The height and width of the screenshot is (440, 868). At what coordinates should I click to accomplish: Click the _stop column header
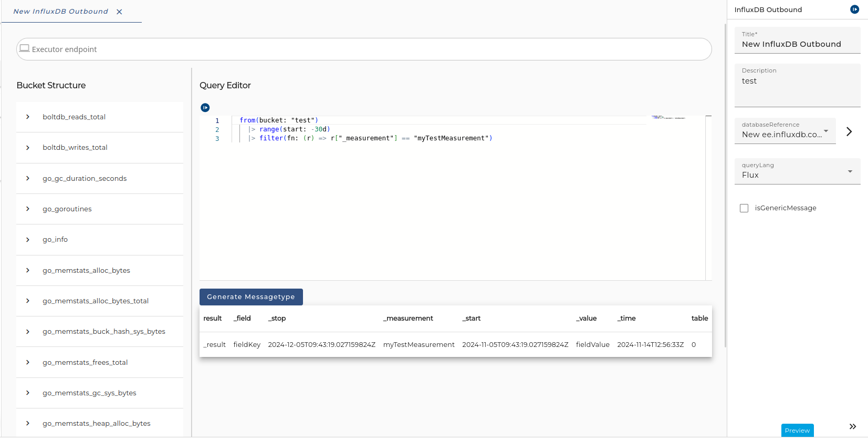point(277,319)
